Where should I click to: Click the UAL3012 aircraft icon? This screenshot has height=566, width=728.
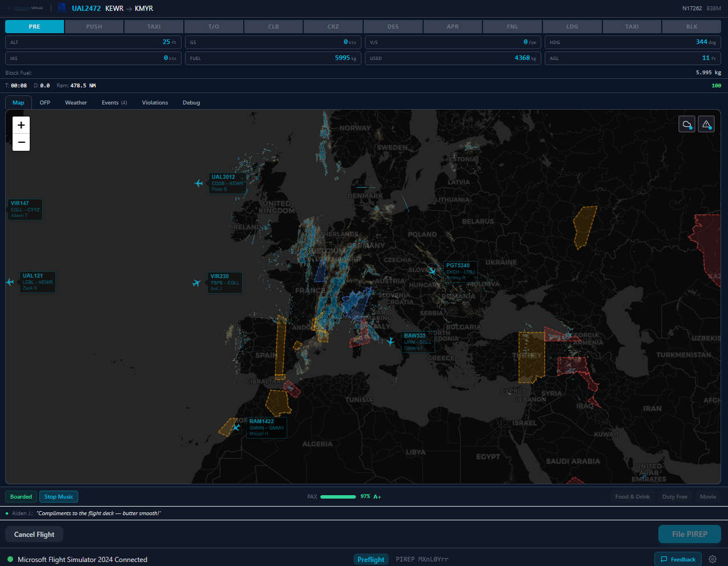coord(199,183)
